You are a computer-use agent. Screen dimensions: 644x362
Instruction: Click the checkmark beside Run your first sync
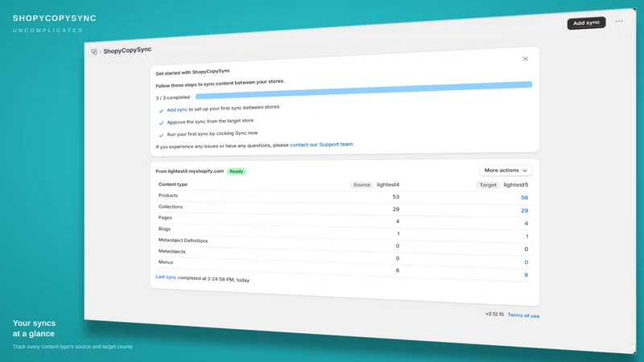(x=161, y=135)
